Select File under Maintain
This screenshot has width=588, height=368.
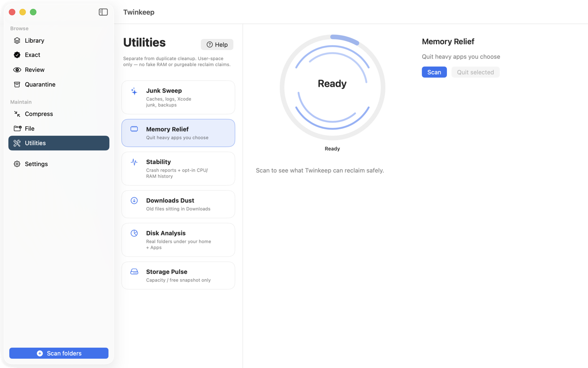tap(59, 128)
